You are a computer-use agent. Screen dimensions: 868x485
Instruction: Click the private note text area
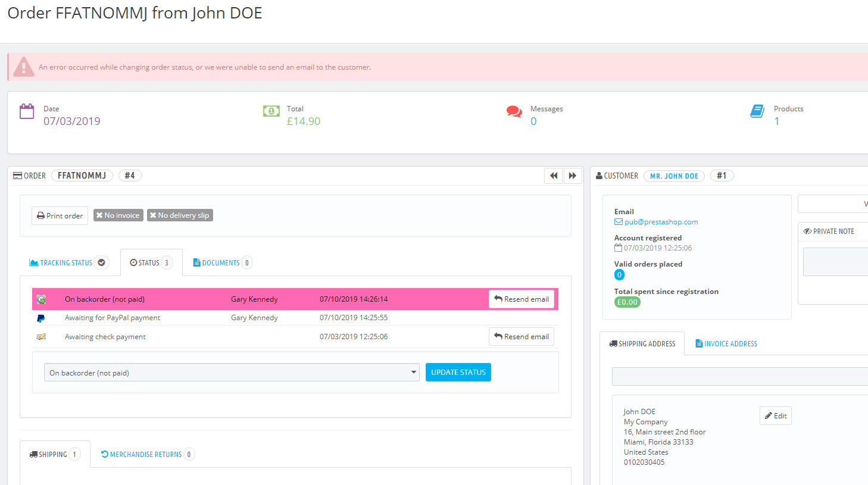(x=835, y=262)
